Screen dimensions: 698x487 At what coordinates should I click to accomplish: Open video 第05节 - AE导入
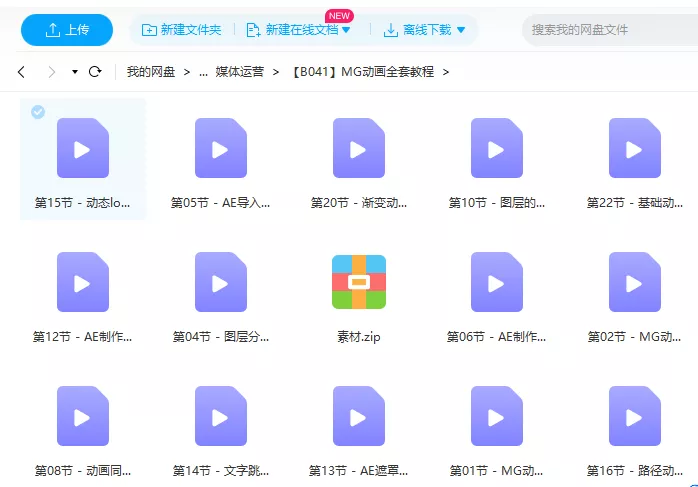pyautogui.click(x=221, y=148)
